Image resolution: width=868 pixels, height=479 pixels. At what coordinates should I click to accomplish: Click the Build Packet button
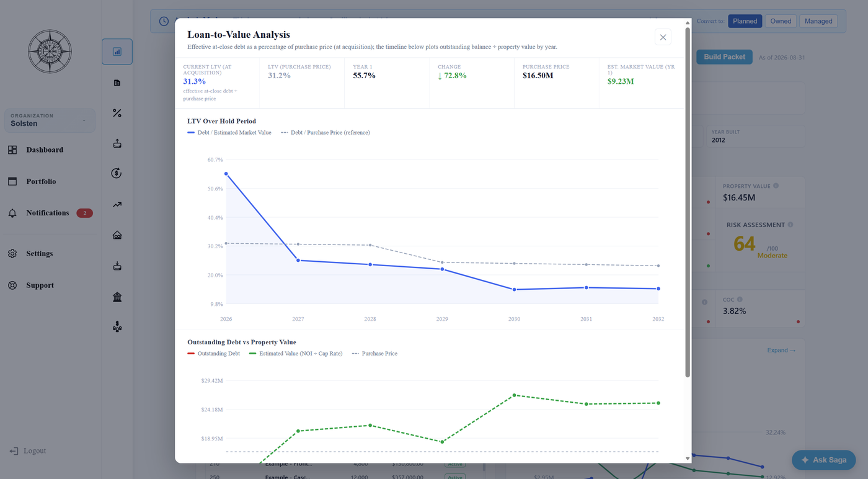pyautogui.click(x=724, y=57)
